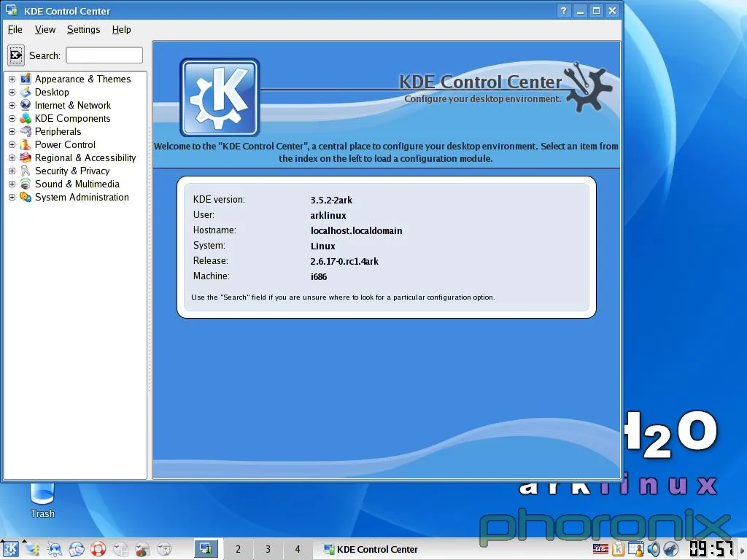Select the Regional & Accessibility flag icon
The width and height of the screenshot is (747, 560).
(x=26, y=157)
